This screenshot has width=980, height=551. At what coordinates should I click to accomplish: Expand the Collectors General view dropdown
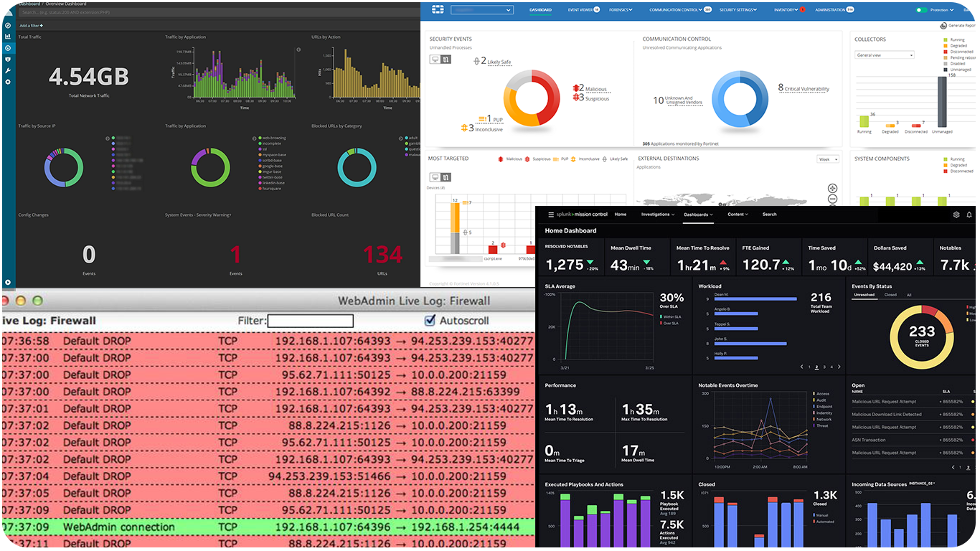(x=885, y=55)
